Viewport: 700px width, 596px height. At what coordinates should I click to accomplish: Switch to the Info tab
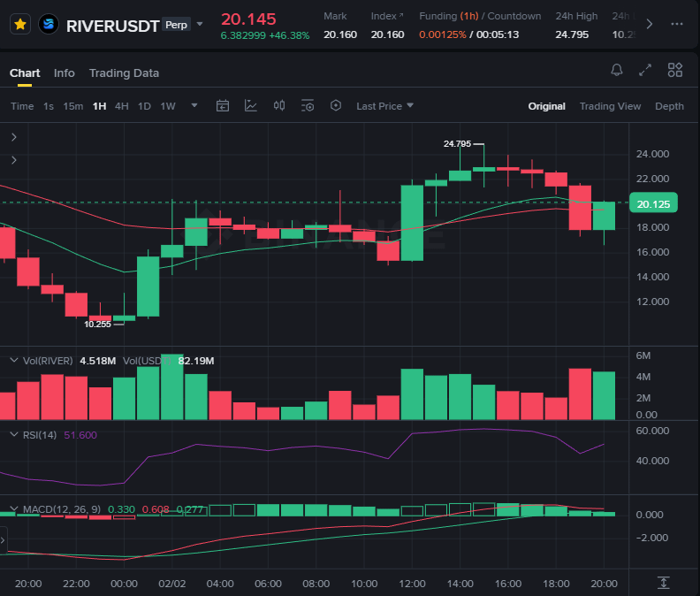(65, 73)
